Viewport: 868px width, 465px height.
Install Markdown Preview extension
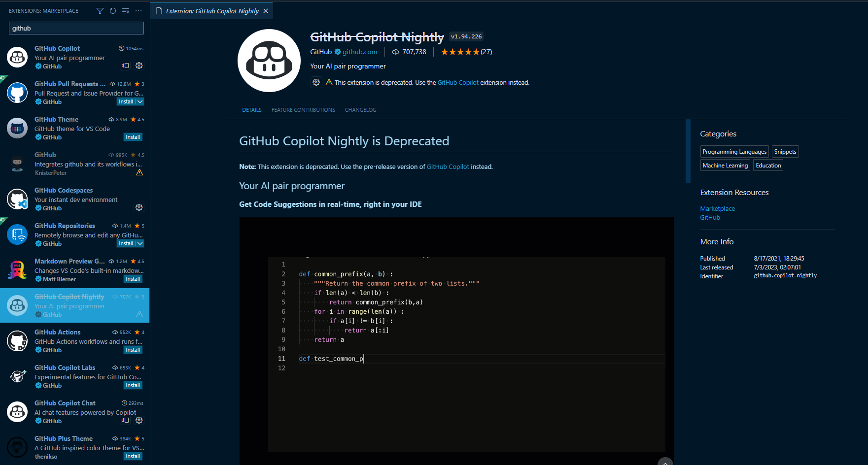(x=133, y=279)
